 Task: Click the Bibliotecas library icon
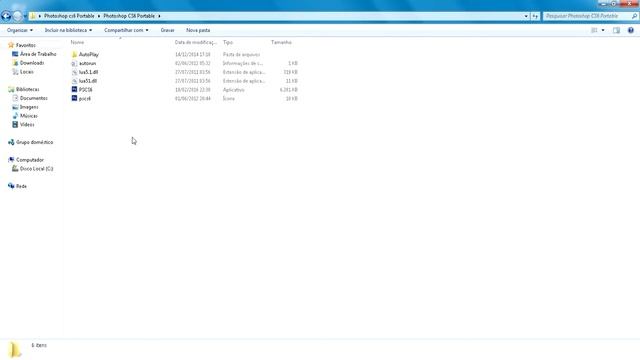[x=11, y=89]
